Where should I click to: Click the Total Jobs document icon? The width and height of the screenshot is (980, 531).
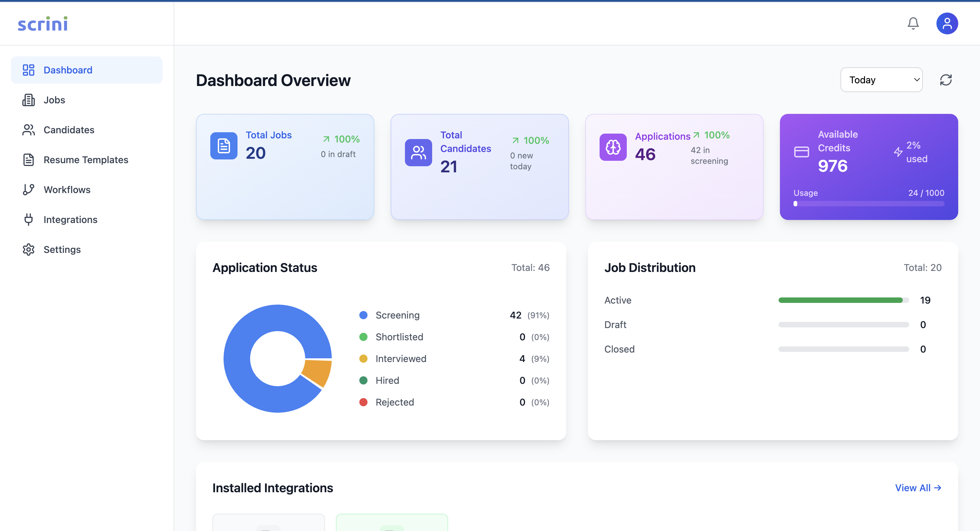coord(224,145)
